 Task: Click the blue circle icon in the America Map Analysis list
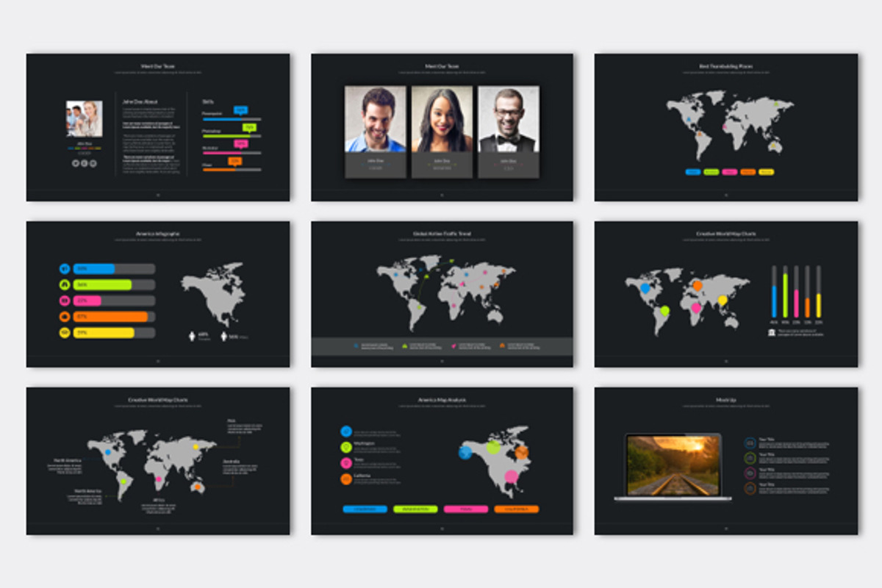346,431
